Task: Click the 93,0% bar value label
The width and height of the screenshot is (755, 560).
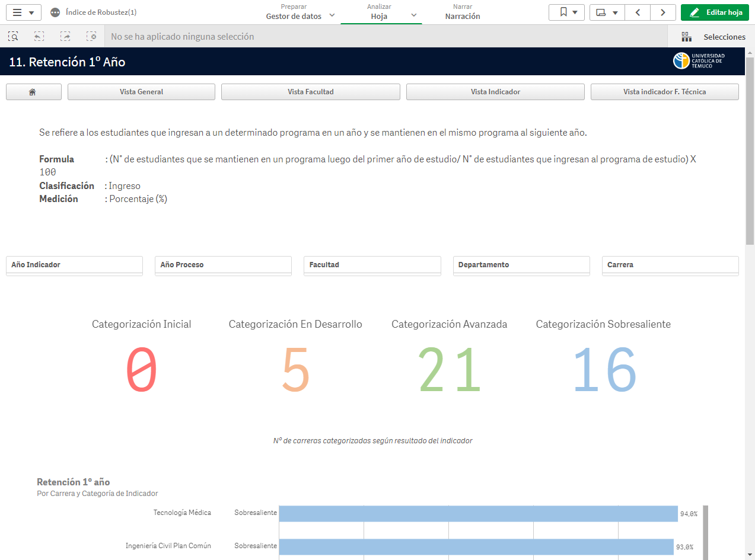Action: 684,547
